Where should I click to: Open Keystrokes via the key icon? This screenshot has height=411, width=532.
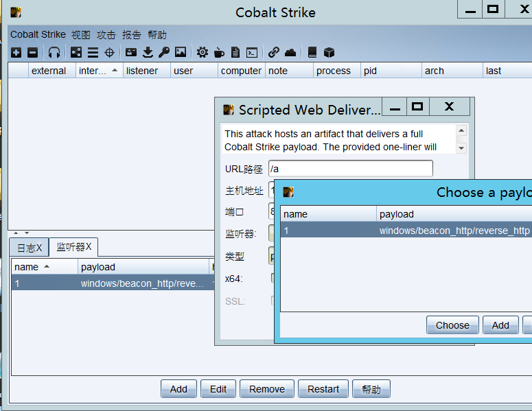(164, 52)
